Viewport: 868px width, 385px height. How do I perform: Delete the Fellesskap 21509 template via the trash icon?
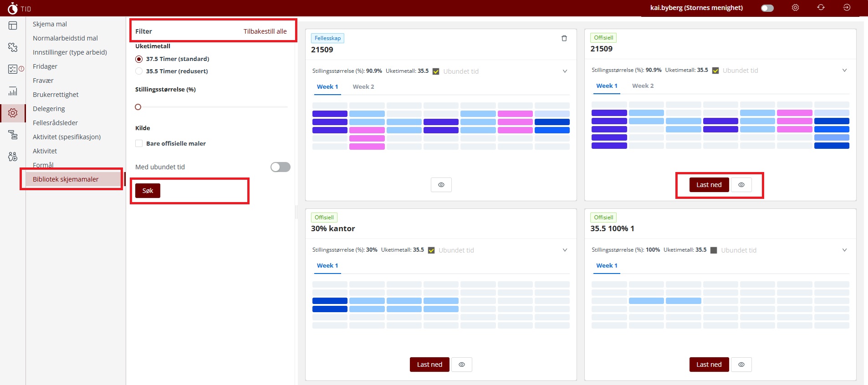pos(564,38)
